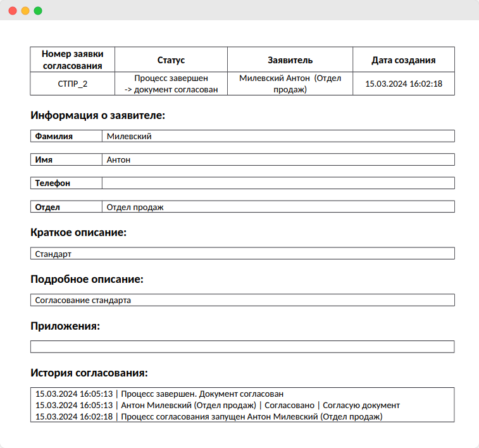This screenshot has width=479, height=448.
Task: Click the 'Дата создания' column header
Action: click(x=404, y=59)
